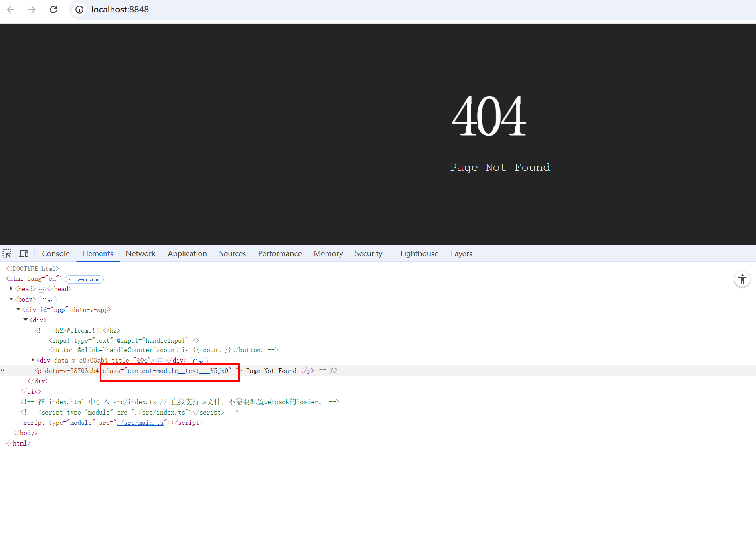Click the flex badge next to body

tap(47, 300)
